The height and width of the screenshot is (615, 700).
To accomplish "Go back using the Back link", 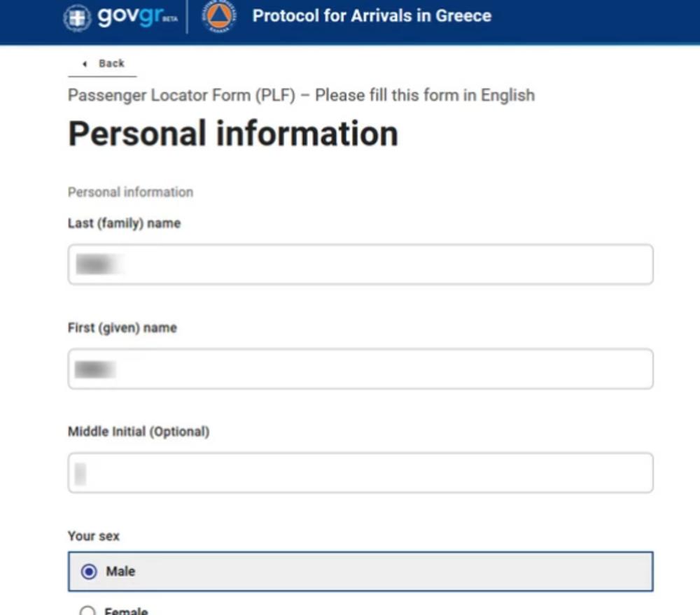I will coord(111,64).
